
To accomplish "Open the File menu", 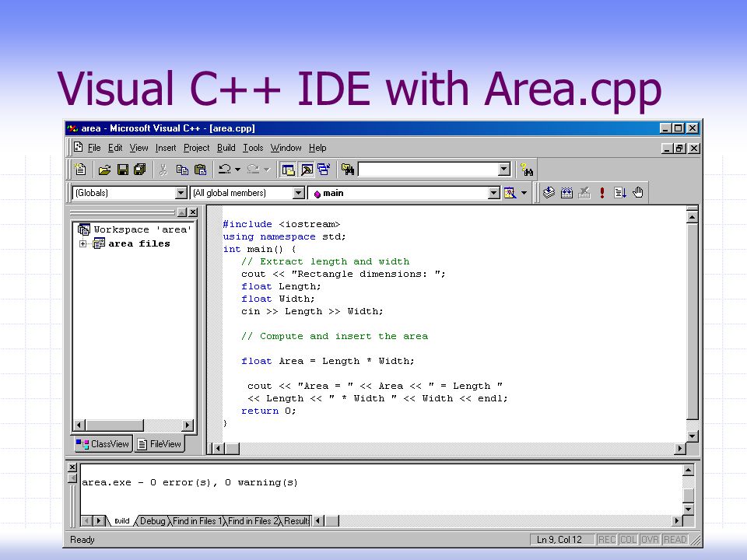I will click(94, 148).
